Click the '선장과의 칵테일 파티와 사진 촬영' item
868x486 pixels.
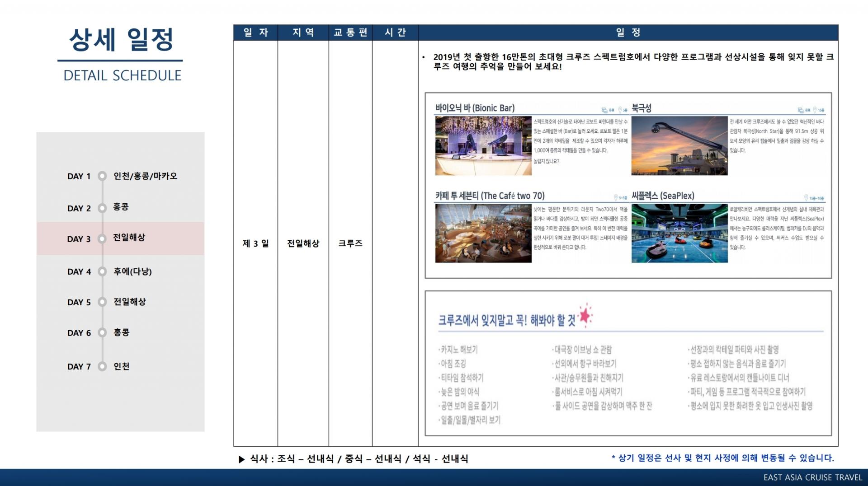coord(733,350)
